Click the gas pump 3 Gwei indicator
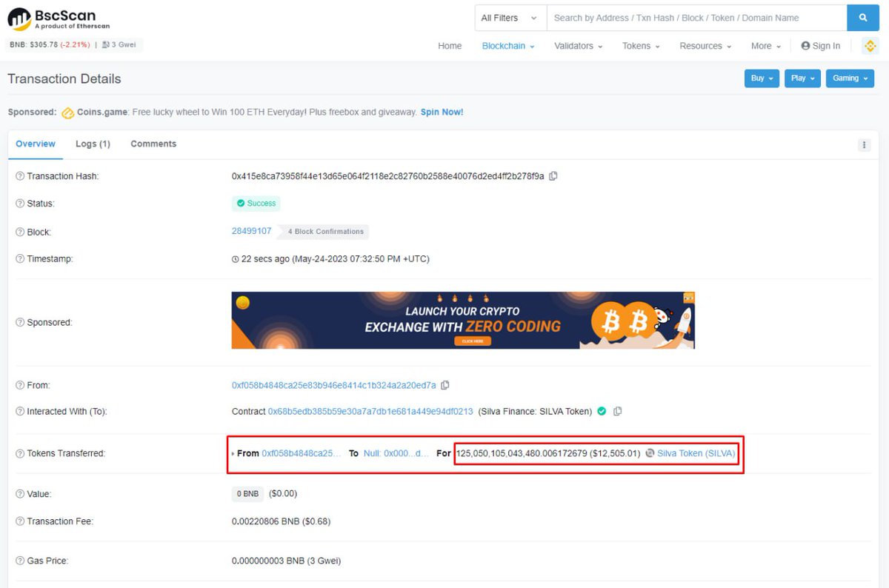Screen dimensions: 889x588 click(x=119, y=45)
